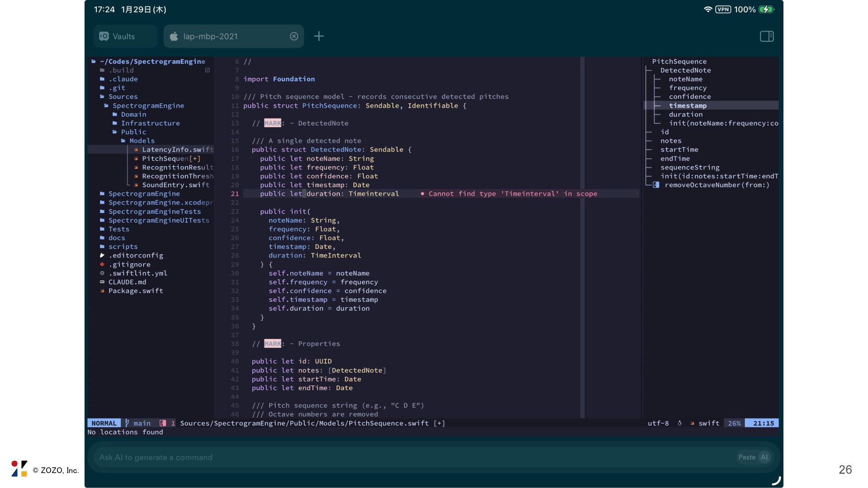Open the CLAUDE.md file
The image size is (868, 488).
[x=127, y=282]
